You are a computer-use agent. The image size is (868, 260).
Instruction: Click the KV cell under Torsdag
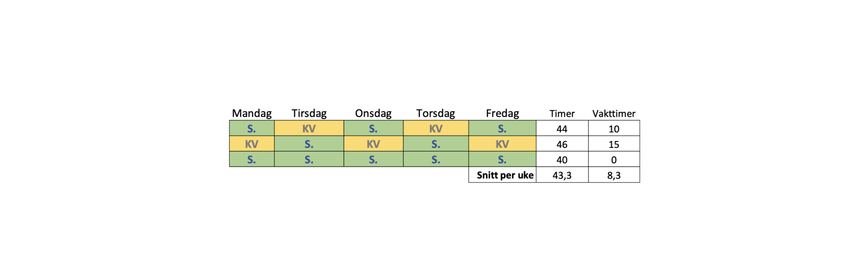(436, 129)
